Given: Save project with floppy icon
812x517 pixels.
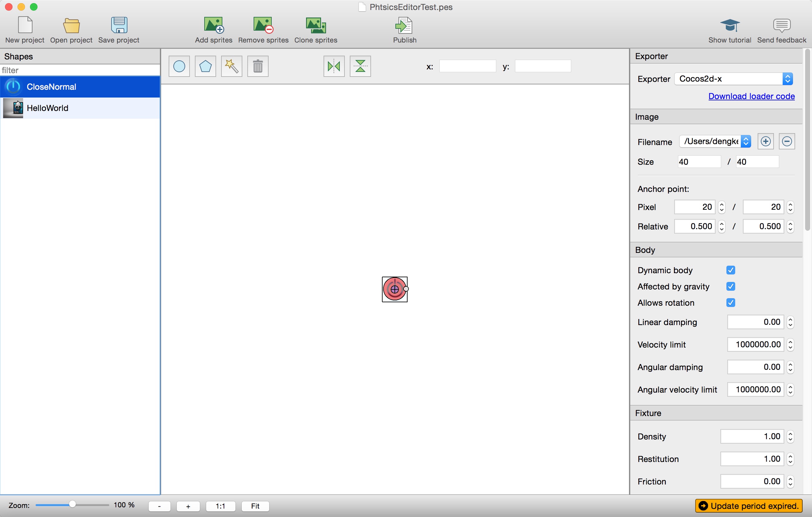Looking at the screenshot, I should pos(119,25).
